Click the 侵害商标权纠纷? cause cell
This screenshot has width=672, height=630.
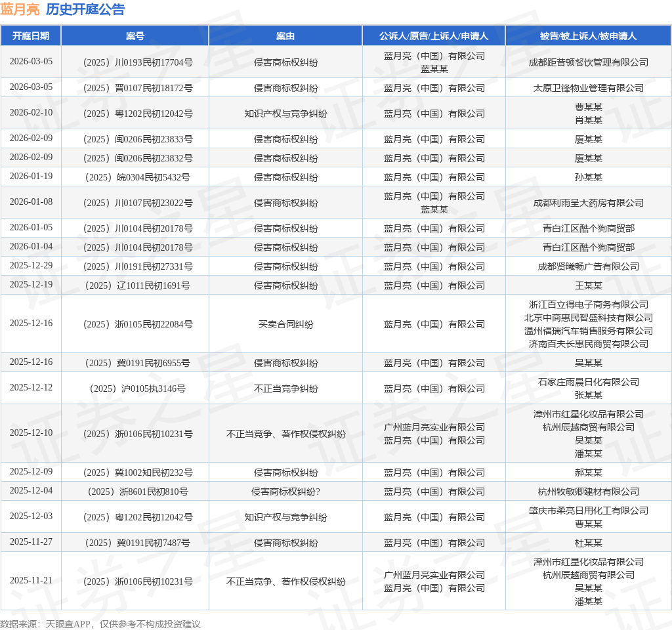click(x=285, y=492)
